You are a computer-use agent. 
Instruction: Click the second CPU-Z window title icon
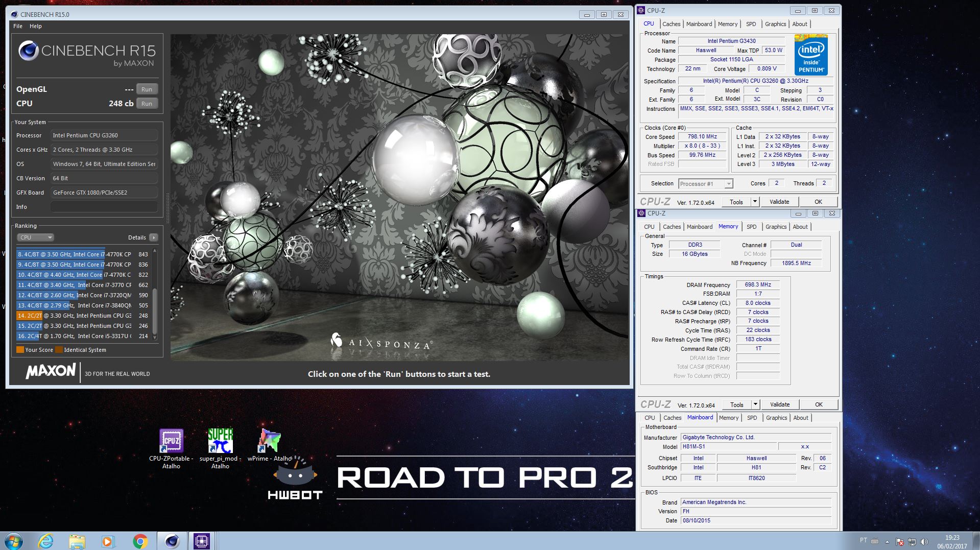642,213
